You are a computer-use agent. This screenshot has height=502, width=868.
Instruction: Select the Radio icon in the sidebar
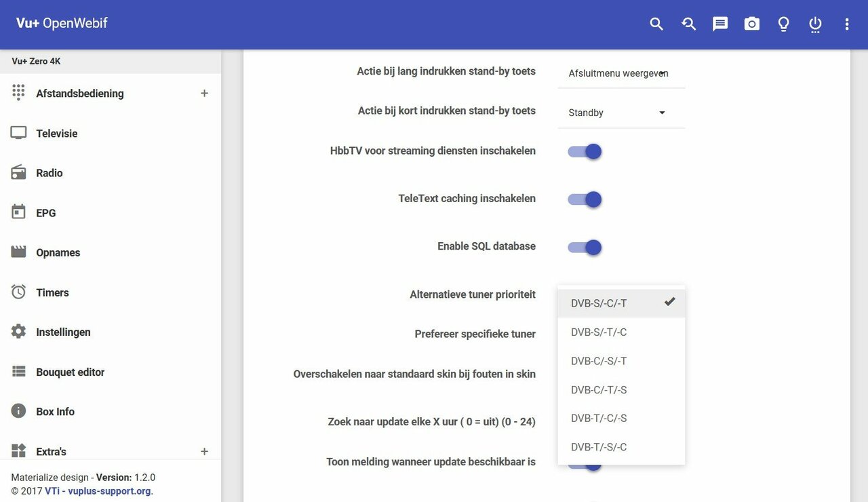pos(50,172)
